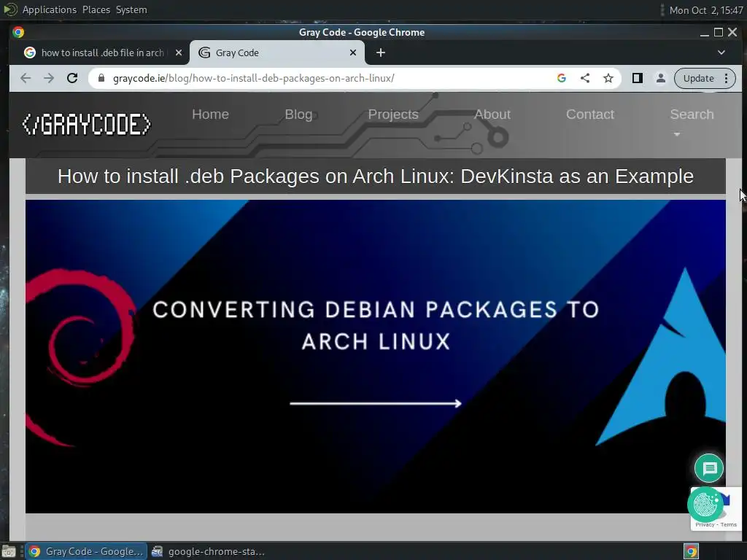The width and height of the screenshot is (747, 560).
Task: Click Chrome tray icon in bottom panel
Action: [x=692, y=551]
